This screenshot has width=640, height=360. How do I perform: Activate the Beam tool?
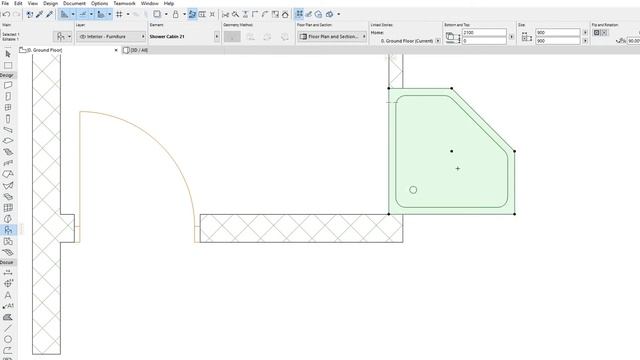(x=8, y=130)
